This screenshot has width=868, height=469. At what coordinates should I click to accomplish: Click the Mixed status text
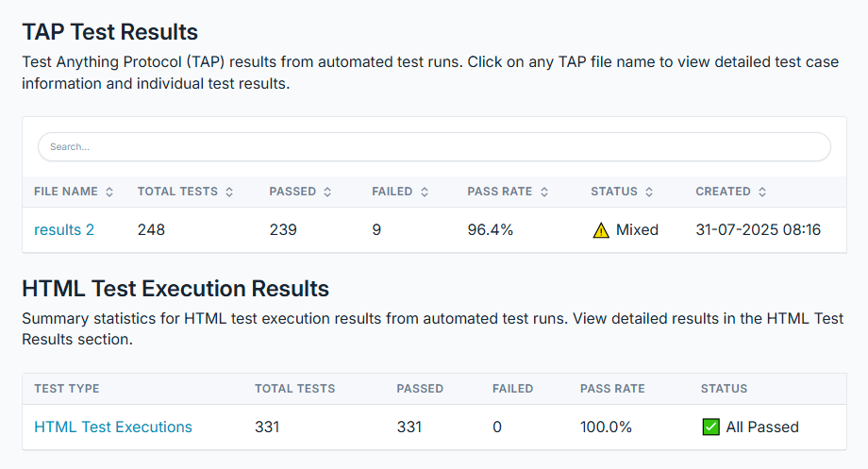pyautogui.click(x=637, y=230)
